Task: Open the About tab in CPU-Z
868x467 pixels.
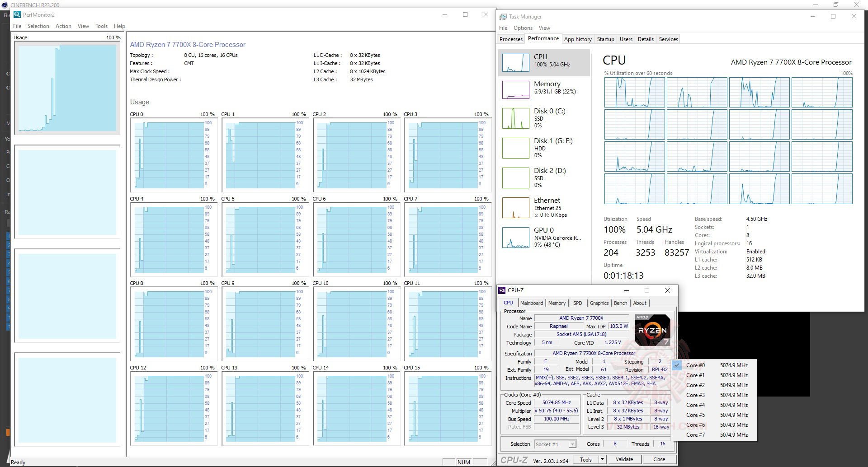Action: click(640, 303)
